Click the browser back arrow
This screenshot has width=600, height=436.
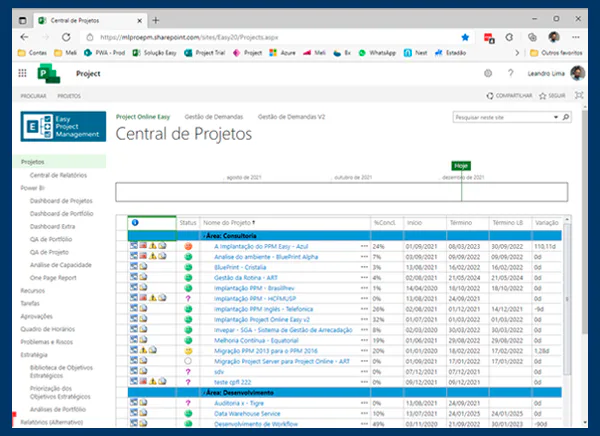tap(24, 37)
